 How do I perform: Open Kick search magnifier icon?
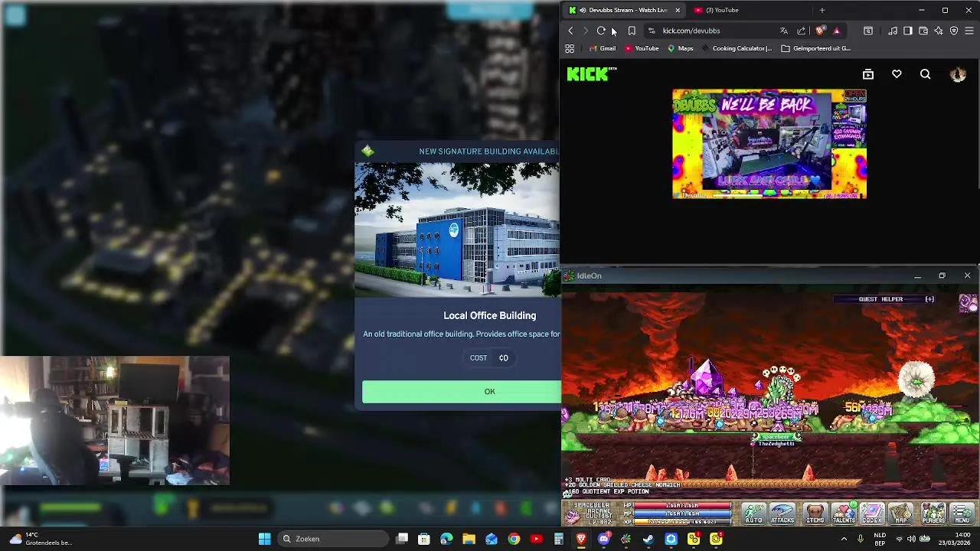tap(925, 74)
